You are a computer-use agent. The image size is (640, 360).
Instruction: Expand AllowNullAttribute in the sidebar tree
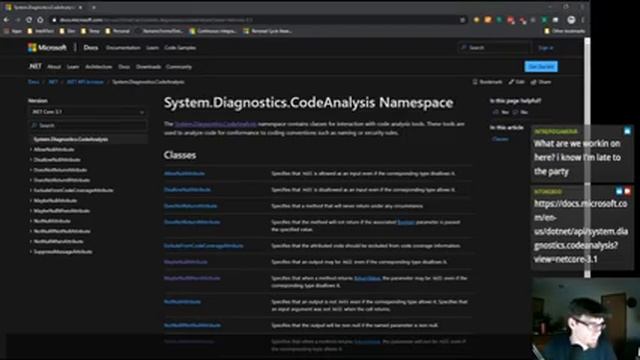tap(31, 149)
